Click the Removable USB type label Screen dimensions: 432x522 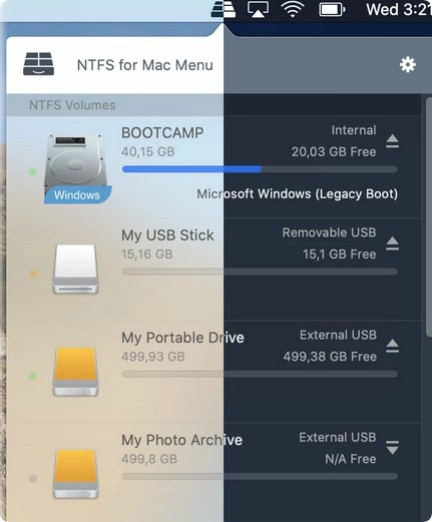[329, 232]
